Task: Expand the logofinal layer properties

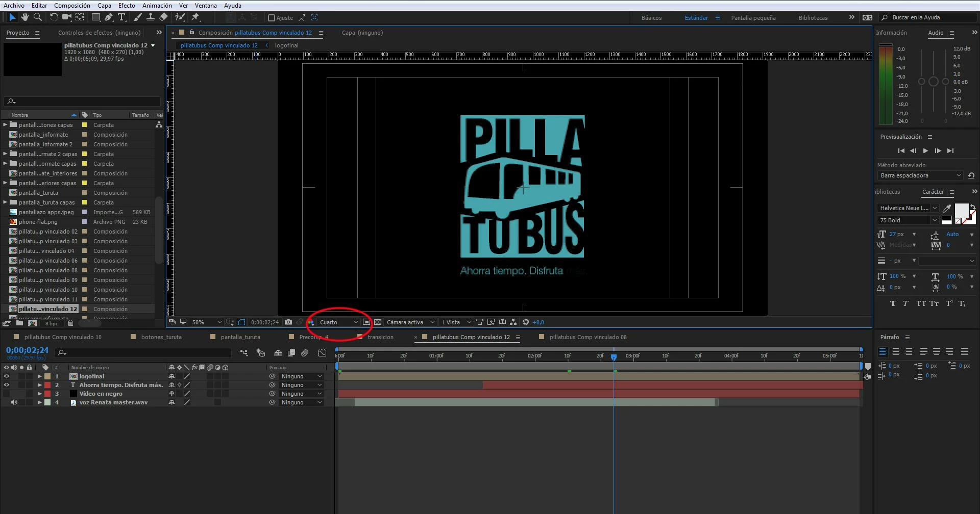Action: (40, 376)
